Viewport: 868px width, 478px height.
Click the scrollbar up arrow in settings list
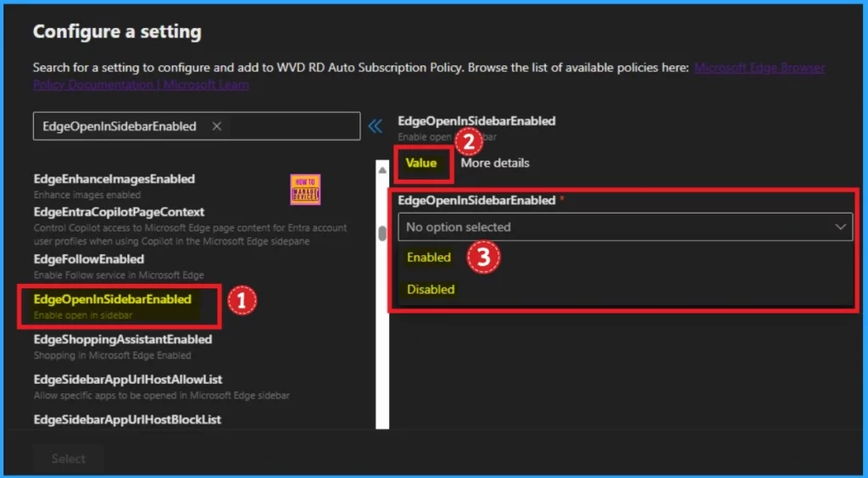pyautogui.click(x=382, y=170)
